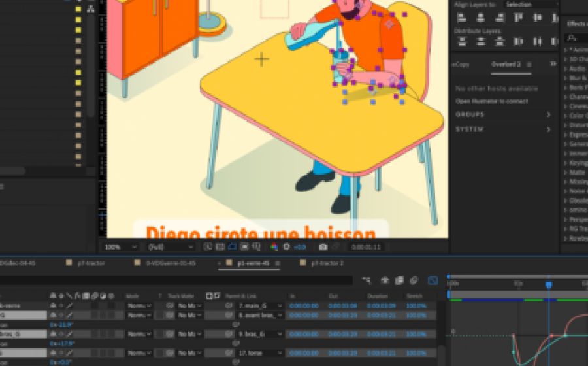588x366 pixels.
Task: Toggle mask and shape path visibility
Action: click(232, 247)
